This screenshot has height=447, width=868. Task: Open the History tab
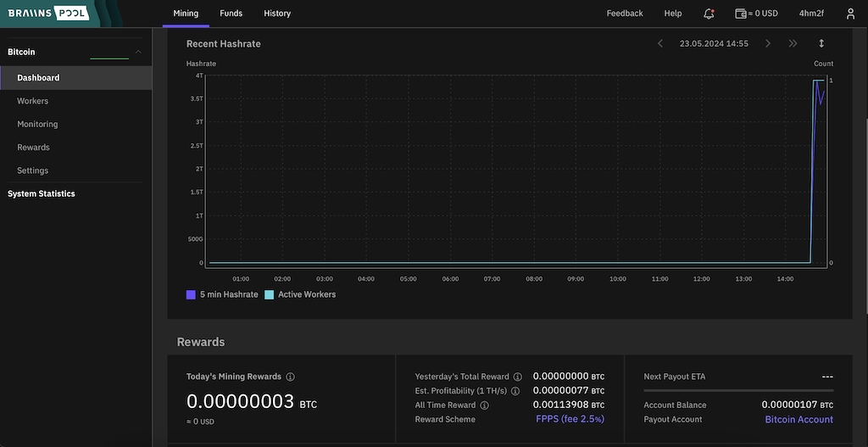pos(277,14)
